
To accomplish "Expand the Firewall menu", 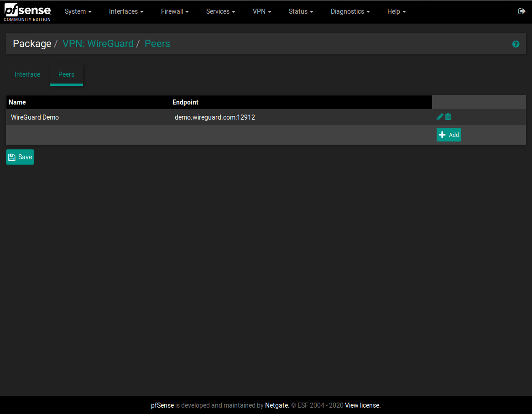I will [175, 11].
